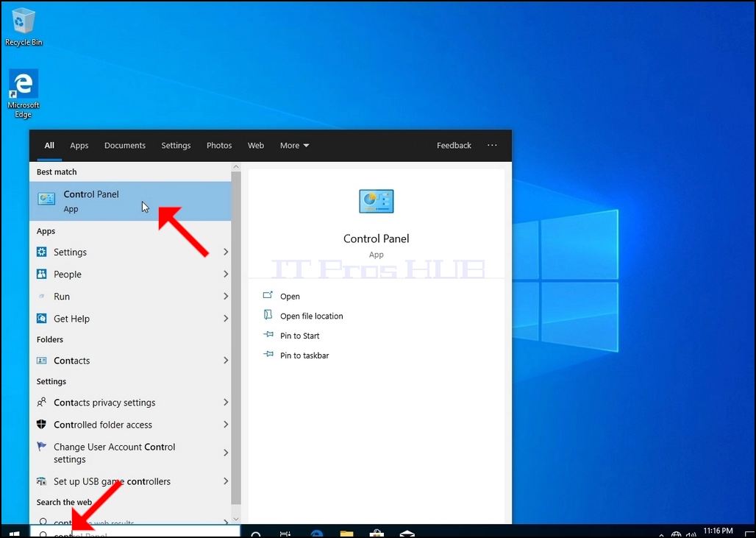Click the Pin to taskbar pin icon
756x538 pixels.
268,354
